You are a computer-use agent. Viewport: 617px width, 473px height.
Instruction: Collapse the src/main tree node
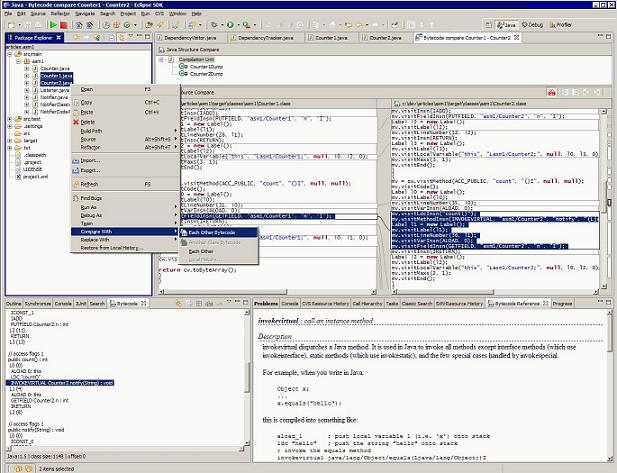point(10,54)
